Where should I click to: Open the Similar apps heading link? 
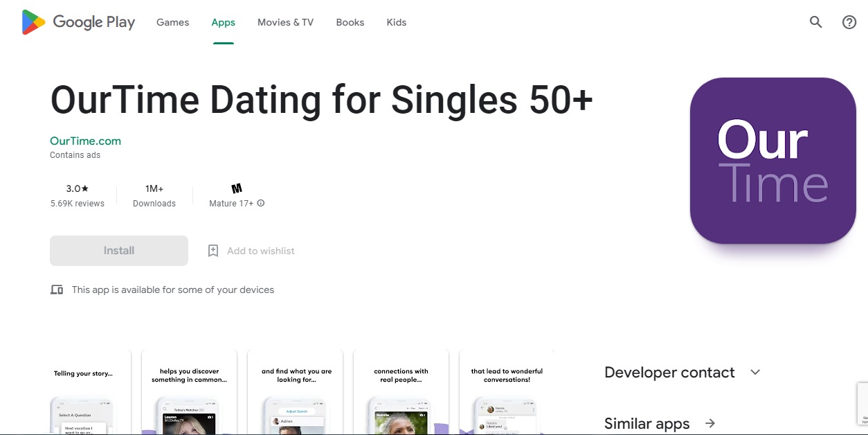647,423
